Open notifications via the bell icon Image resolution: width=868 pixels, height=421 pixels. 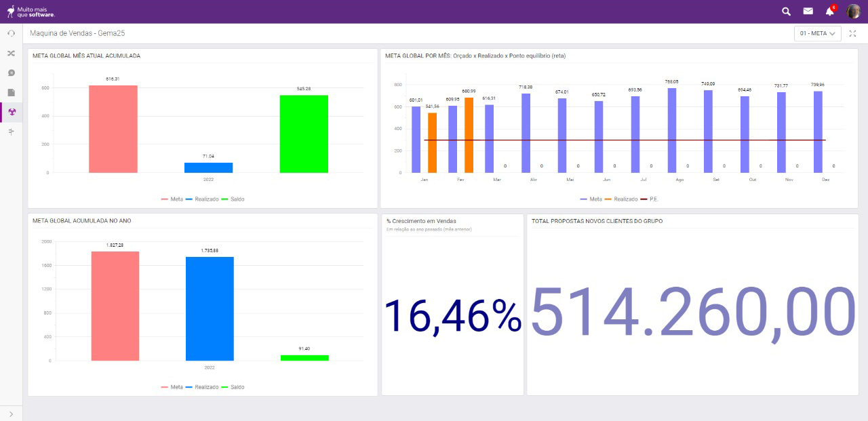click(828, 12)
